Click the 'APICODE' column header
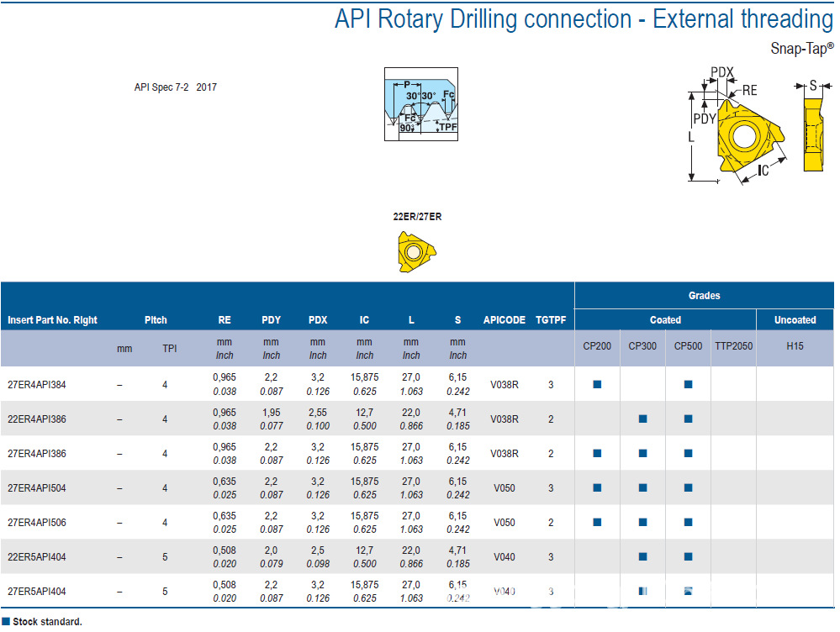Image resolution: width=840 pixels, height=632 pixels. coord(505,320)
